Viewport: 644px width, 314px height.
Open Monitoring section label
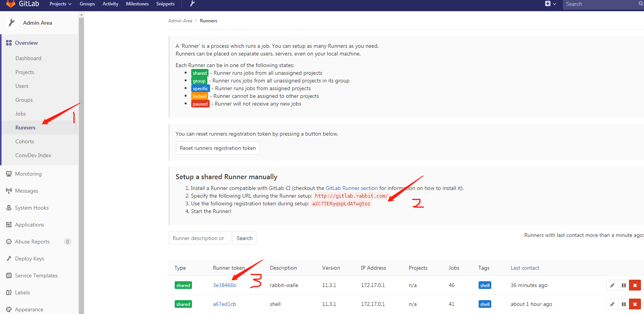coord(28,174)
